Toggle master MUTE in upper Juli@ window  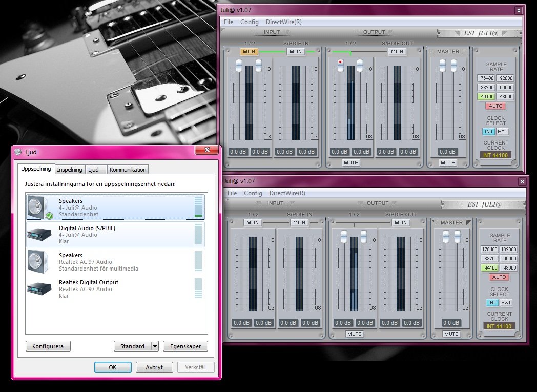[x=448, y=162]
